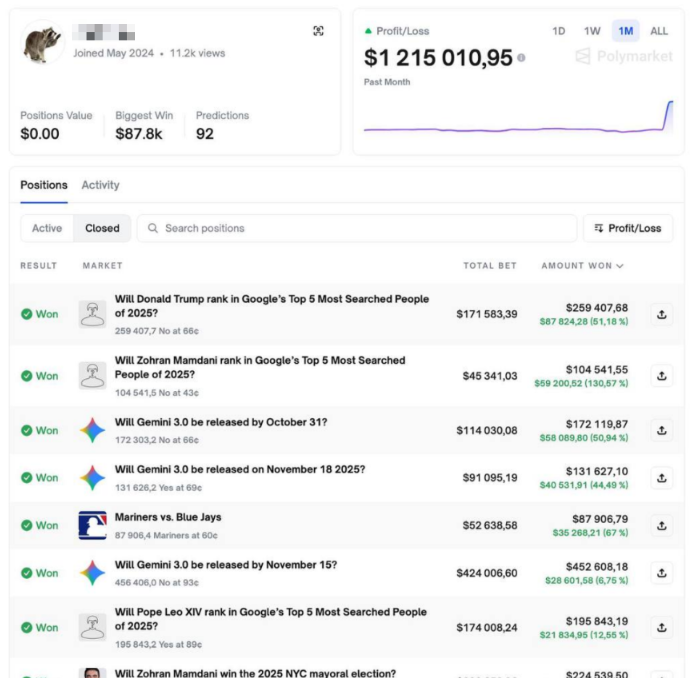
Task: Share the Zohran Mamdani Top 5 position
Action: click(662, 376)
